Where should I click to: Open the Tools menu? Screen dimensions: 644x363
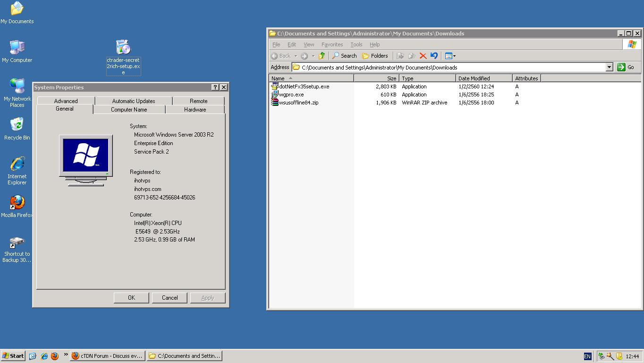356,44
